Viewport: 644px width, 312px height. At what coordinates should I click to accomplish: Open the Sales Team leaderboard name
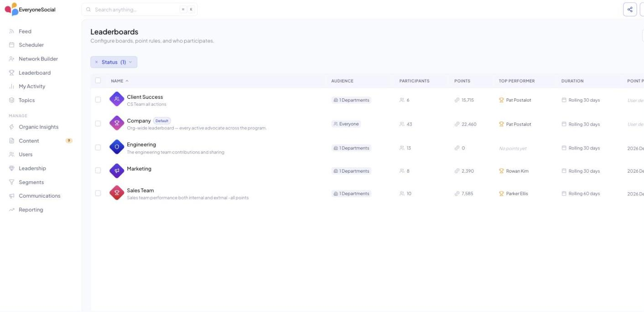coord(140,190)
